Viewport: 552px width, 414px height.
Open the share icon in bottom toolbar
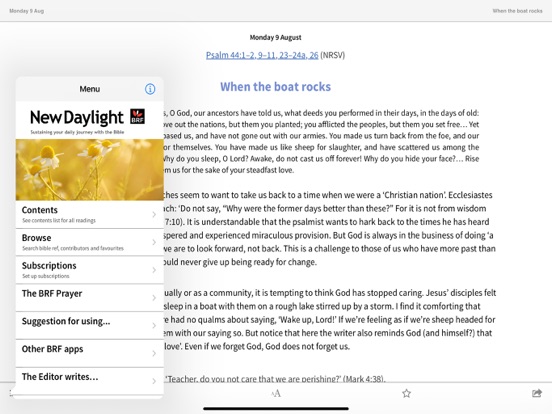click(x=537, y=393)
